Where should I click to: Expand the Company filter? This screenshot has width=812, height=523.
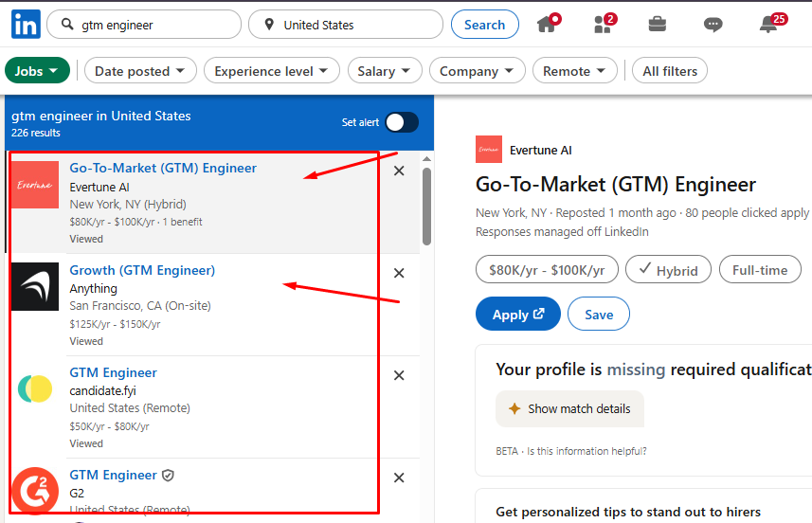click(x=477, y=70)
